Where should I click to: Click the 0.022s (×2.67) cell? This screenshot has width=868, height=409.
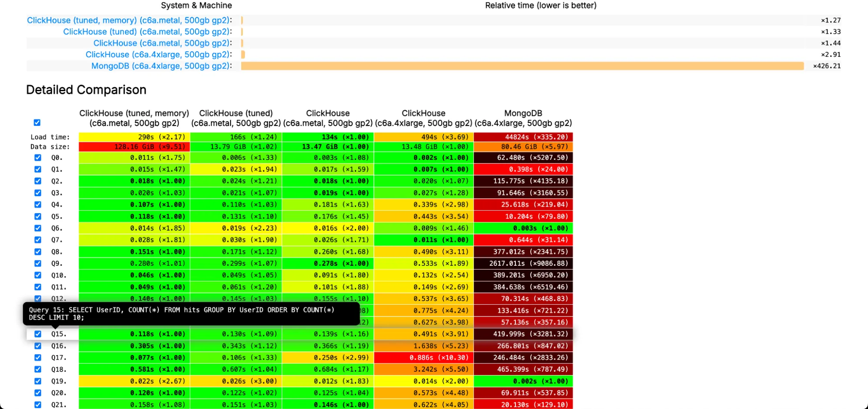[x=134, y=381]
